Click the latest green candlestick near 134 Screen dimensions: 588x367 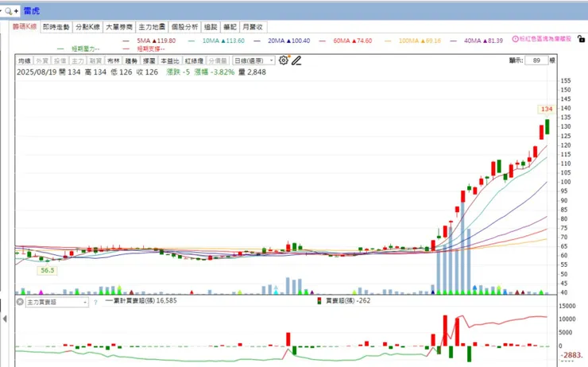(x=547, y=127)
